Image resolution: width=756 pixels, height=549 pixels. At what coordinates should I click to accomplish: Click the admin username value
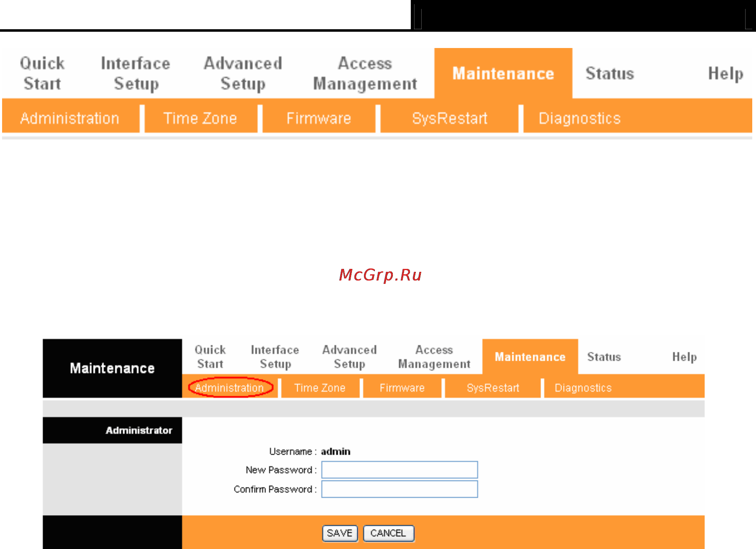click(x=336, y=451)
